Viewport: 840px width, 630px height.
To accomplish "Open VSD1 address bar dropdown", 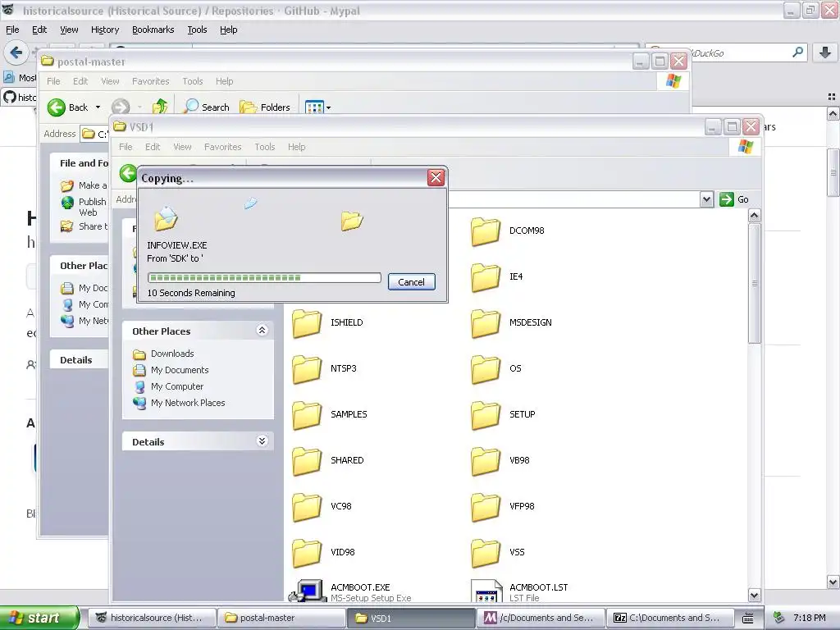I will click(x=706, y=199).
